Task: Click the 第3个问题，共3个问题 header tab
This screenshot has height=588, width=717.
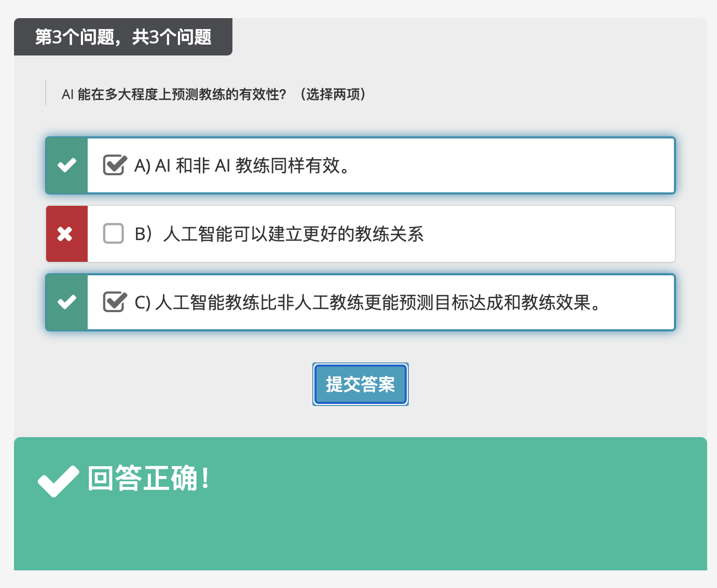Action: [123, 37]
